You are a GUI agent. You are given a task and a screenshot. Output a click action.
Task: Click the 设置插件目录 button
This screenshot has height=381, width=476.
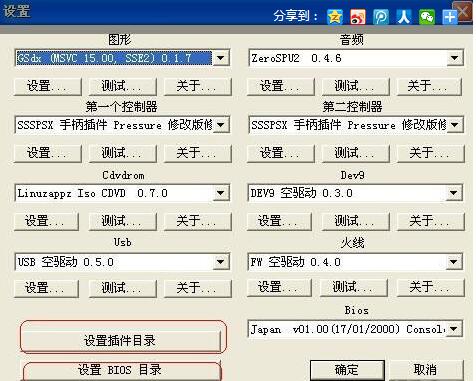[x=120, y=341]
